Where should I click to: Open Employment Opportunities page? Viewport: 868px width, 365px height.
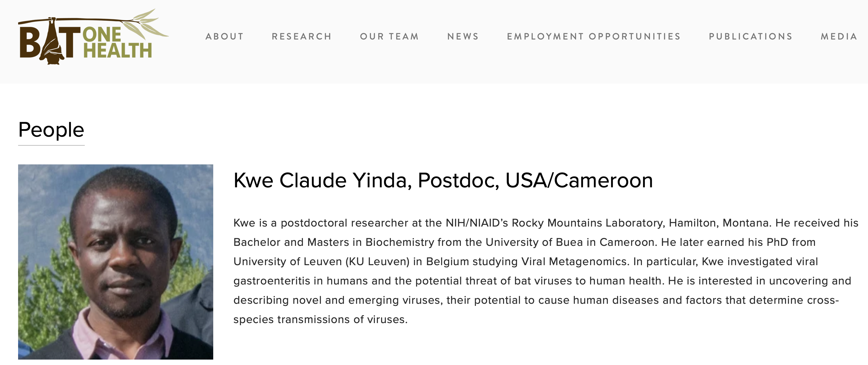coord(594,36)
